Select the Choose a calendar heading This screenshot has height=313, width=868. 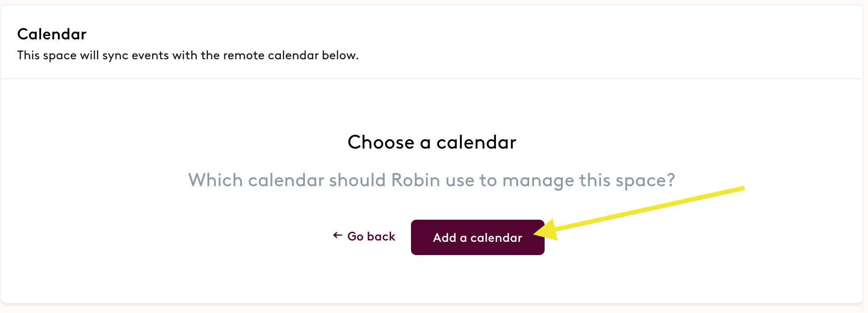tap(432, 142)
